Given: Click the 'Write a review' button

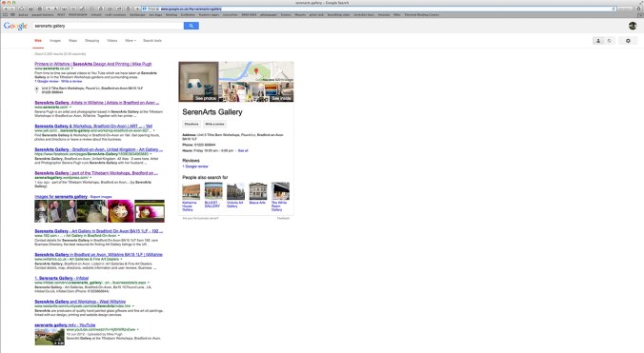Looking at the screenshot, I should (x=214, y=124).
